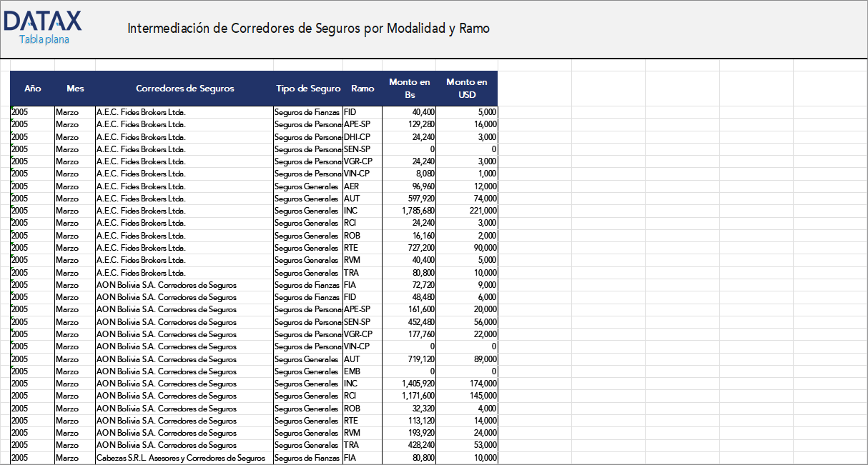Select the report title about Intermediación de Corredores

click(308, 29)
